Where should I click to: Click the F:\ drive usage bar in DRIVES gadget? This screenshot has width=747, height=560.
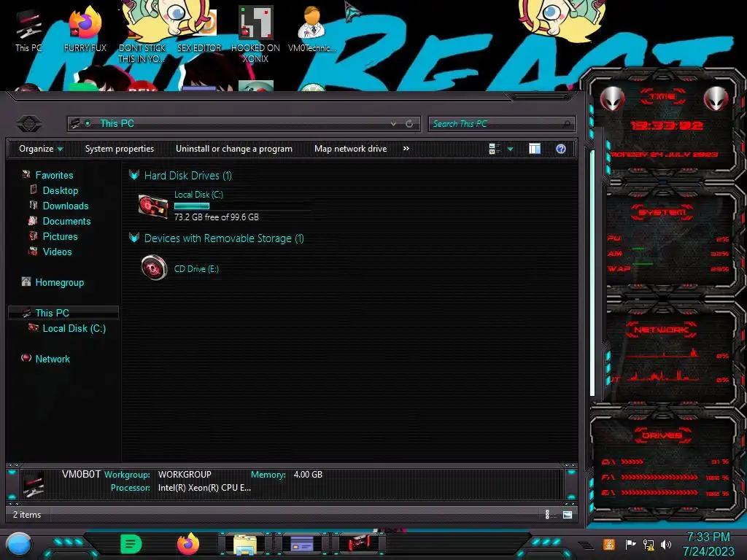659,477
